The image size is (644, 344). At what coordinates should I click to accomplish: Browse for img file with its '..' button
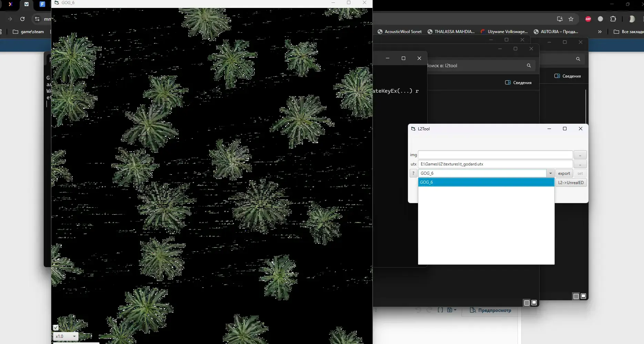[x=580, y=155]
